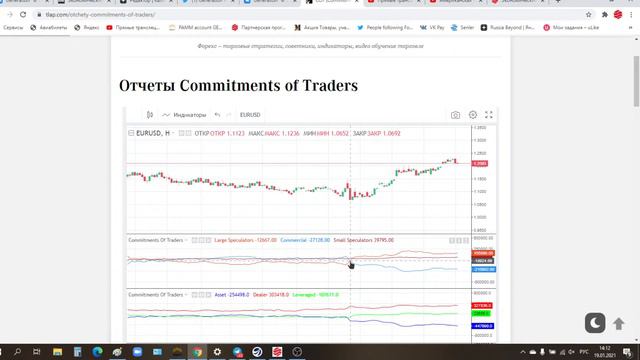640x360 pixels.
Task: Open the VK Pay bookmark
Action: coord(432,28)
